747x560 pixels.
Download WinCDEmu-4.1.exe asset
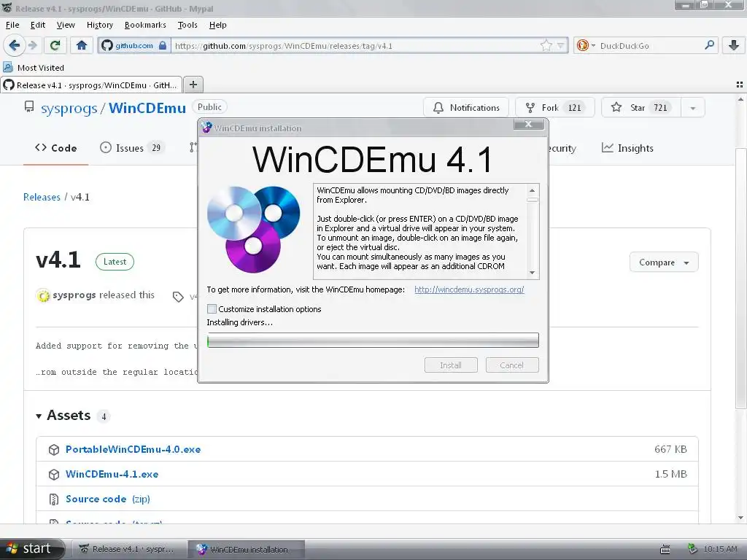tap(112, 474)
